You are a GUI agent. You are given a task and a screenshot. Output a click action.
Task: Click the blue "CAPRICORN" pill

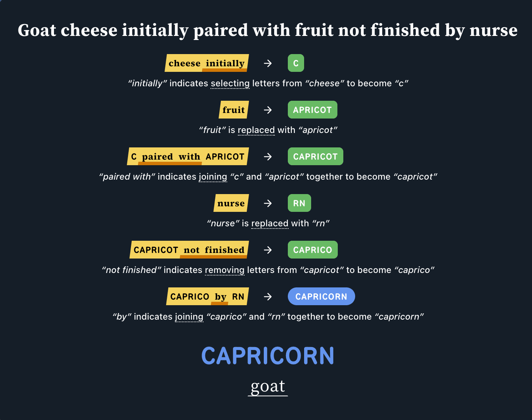(321, 297)
